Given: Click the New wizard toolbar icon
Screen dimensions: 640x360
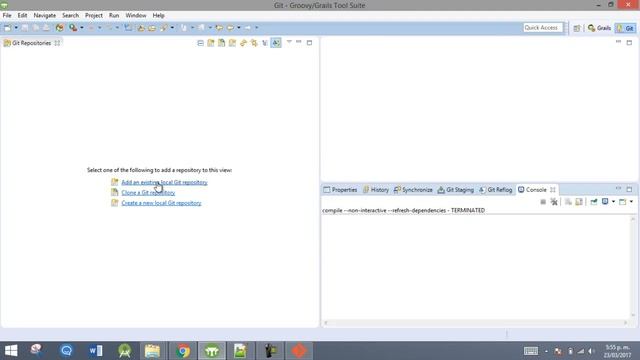Looking at the screenshot, I should point(8,28).
